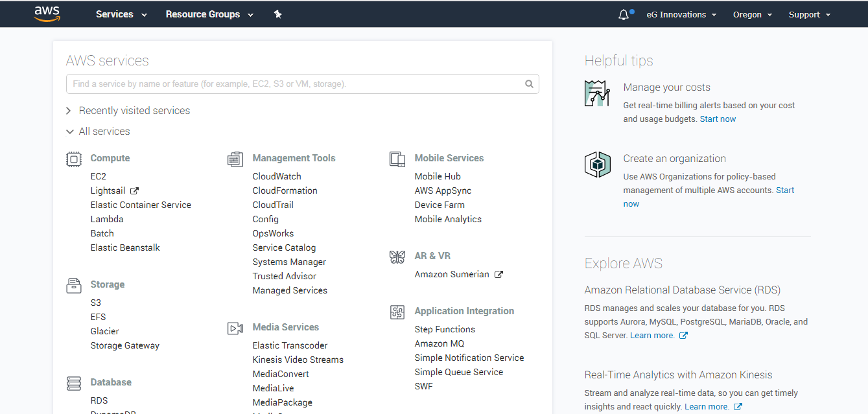
Task: Open Managed Services
Action: [x=290, y=290]
